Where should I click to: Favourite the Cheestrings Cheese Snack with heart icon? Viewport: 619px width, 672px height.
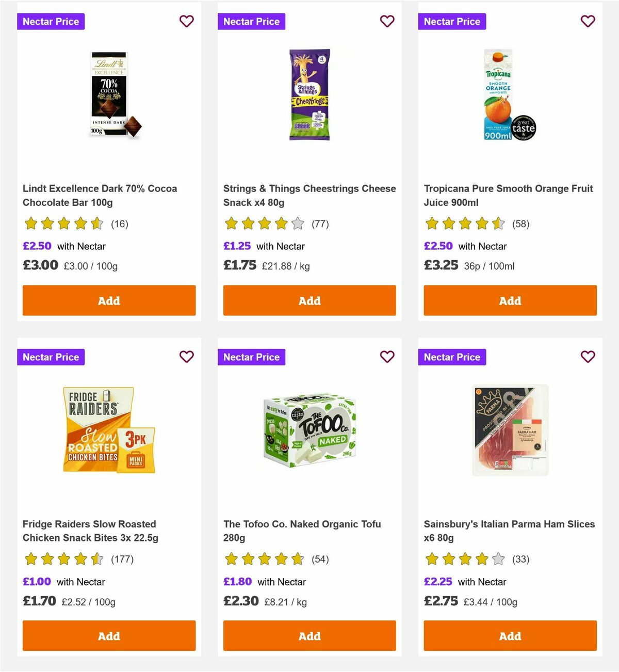point(387,21)
